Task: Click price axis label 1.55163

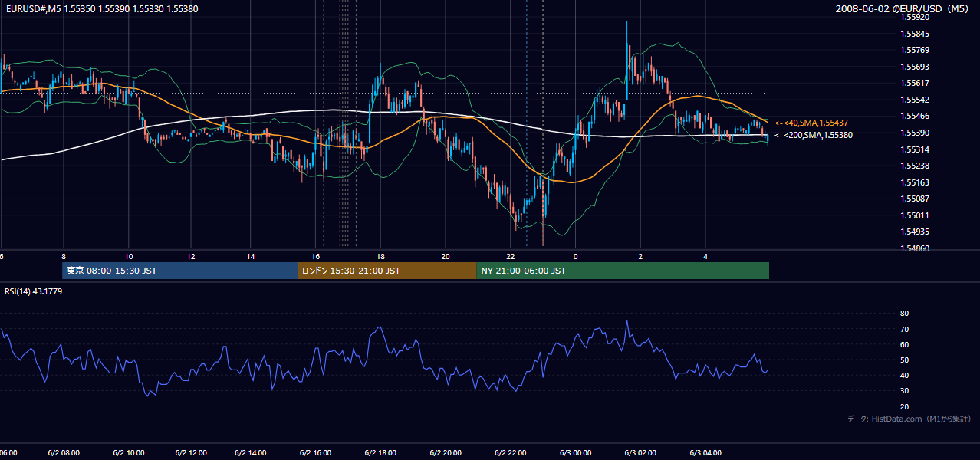Action: coord(916,182)
